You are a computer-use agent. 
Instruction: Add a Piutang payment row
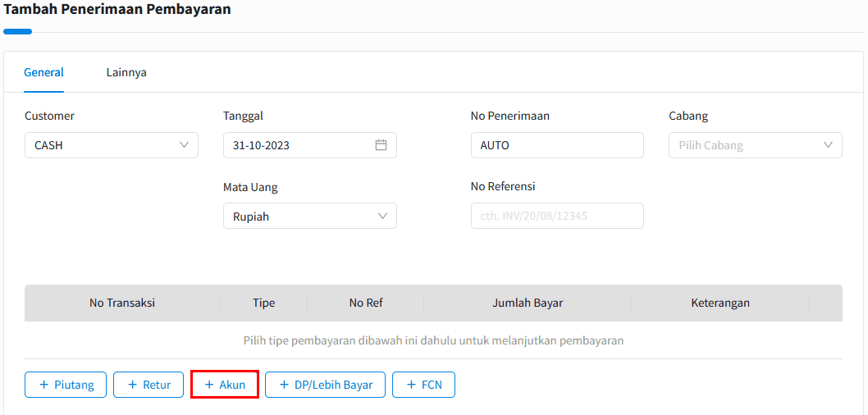(66, 385)
